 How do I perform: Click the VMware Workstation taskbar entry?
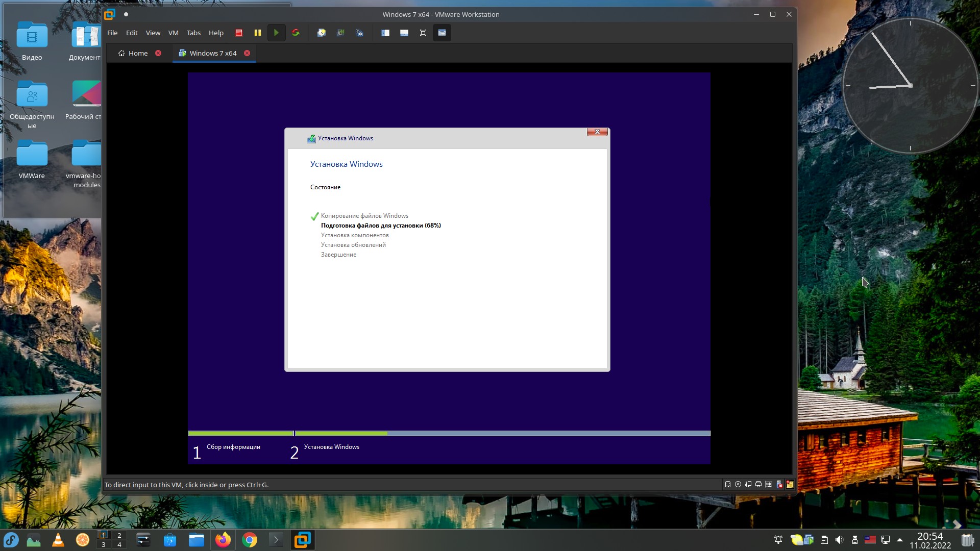[303, 540]
